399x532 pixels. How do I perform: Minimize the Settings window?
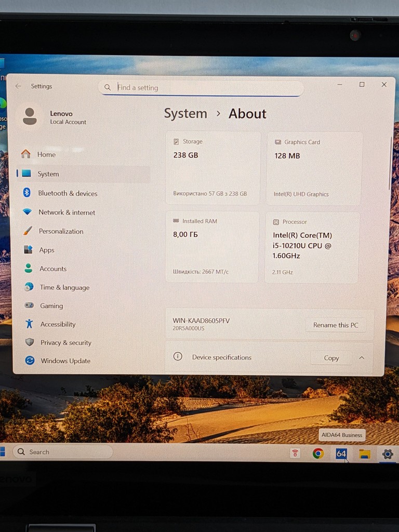click(340, 85)
